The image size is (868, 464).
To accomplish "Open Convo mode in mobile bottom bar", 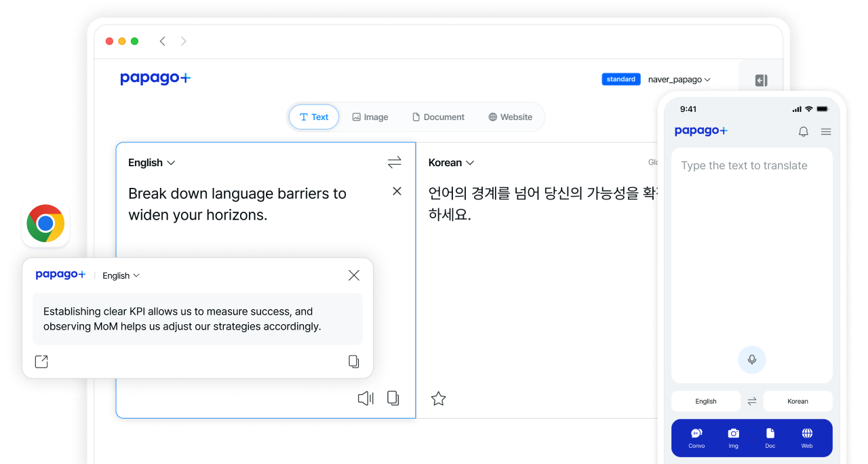I will point(696,438).
